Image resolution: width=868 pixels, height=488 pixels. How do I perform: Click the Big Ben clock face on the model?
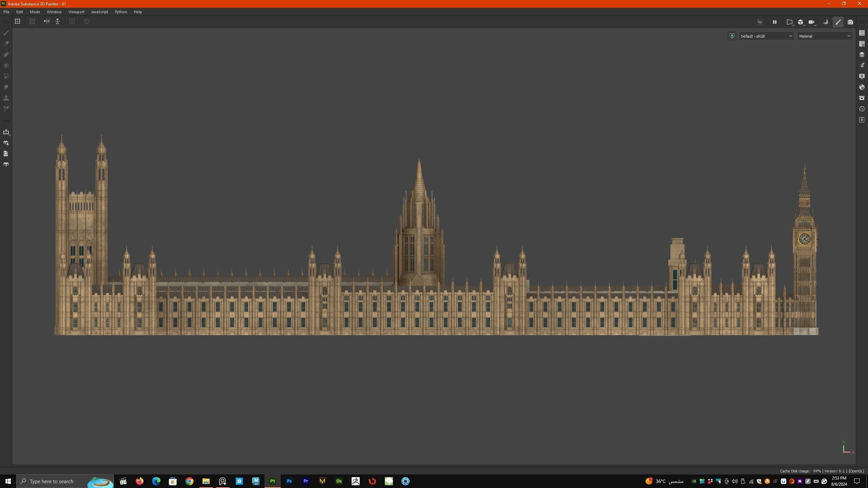805,239
